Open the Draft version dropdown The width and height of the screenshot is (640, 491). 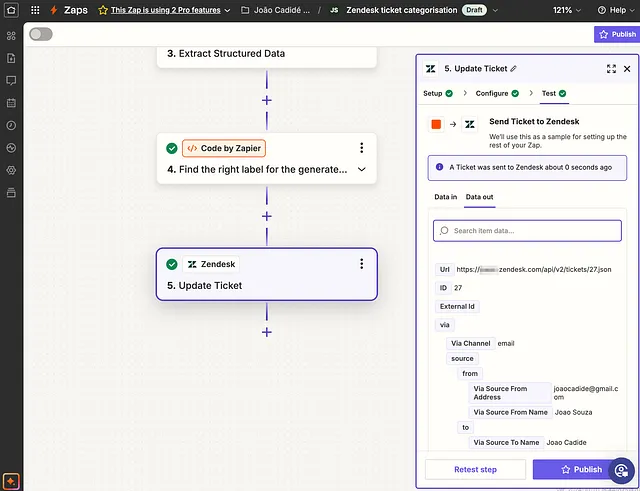point(495,10)
